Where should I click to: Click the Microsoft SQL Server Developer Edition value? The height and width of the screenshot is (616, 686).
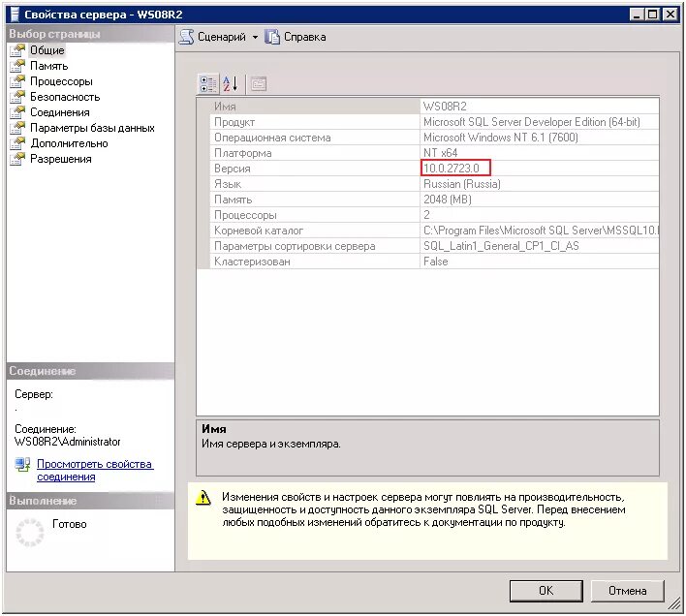(x=531, y=122)
